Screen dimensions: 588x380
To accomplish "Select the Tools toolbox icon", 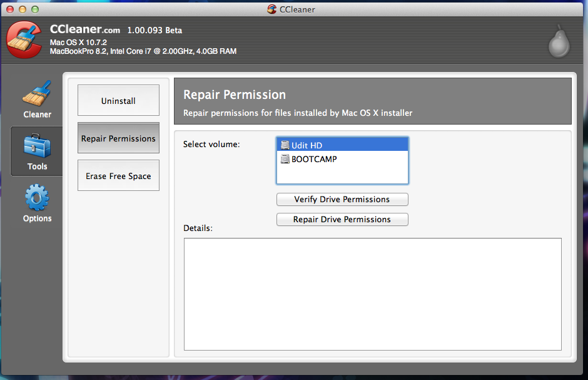I will click(x=37, y=146).
